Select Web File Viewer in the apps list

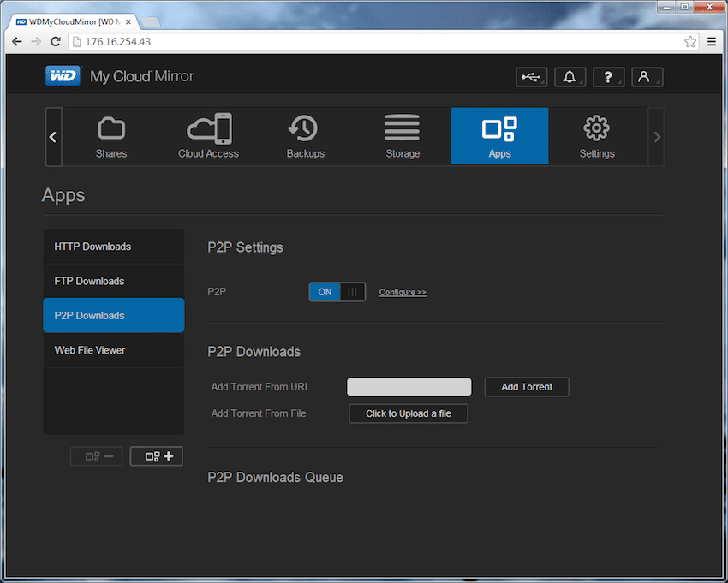[x=114, y=350]
